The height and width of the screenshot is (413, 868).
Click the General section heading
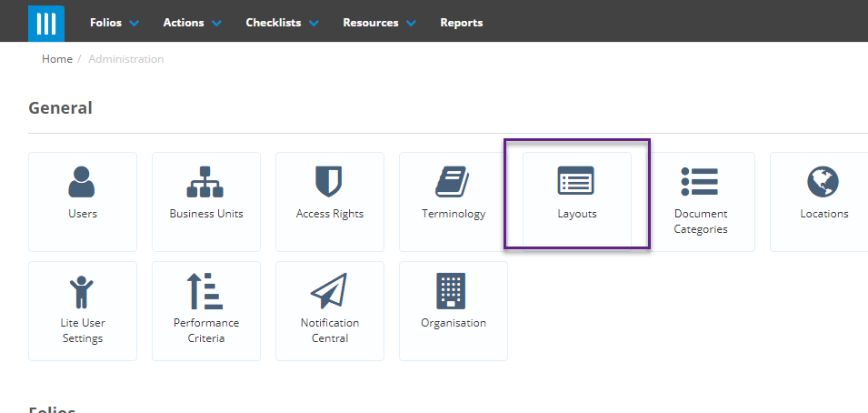point(60,107)
